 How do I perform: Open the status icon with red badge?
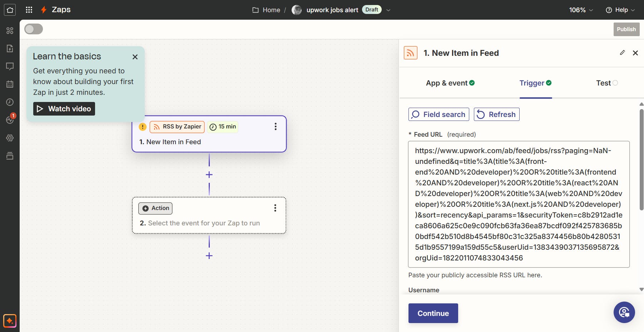pyautogui.click(x=10, y=119)
